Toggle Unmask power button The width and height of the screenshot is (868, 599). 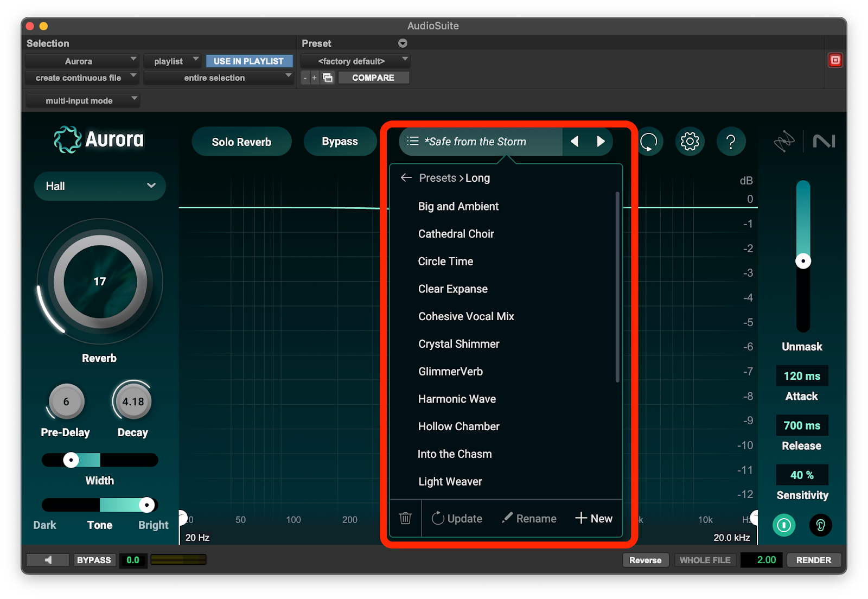tap(784, 525)
